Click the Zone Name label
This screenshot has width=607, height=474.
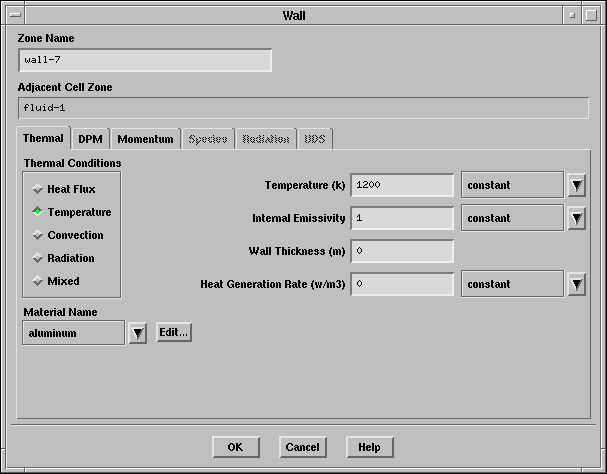pyautogui.click(x=46, y=38)
